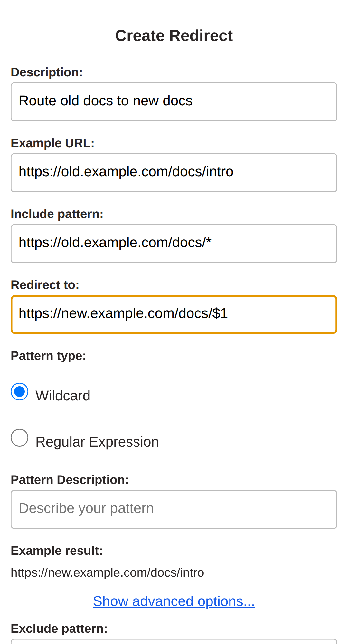Click the "Exclude pattern:" label

point(59,629)
